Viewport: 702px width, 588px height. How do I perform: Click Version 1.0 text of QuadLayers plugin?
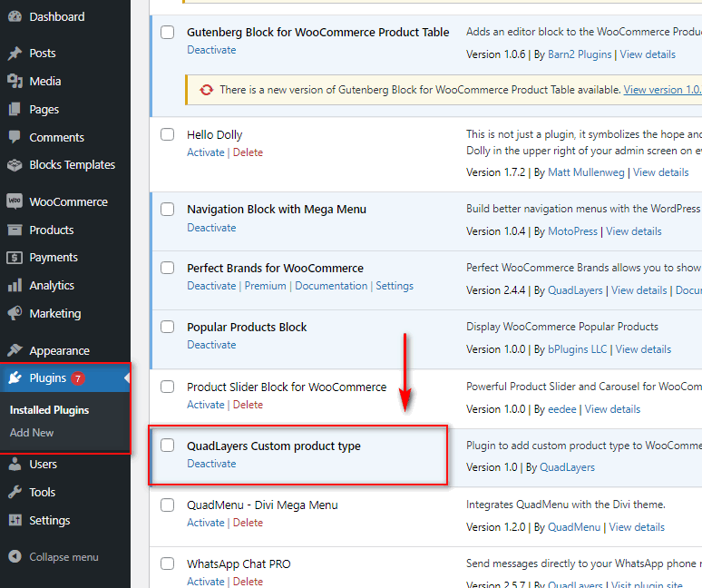[492, 467]
